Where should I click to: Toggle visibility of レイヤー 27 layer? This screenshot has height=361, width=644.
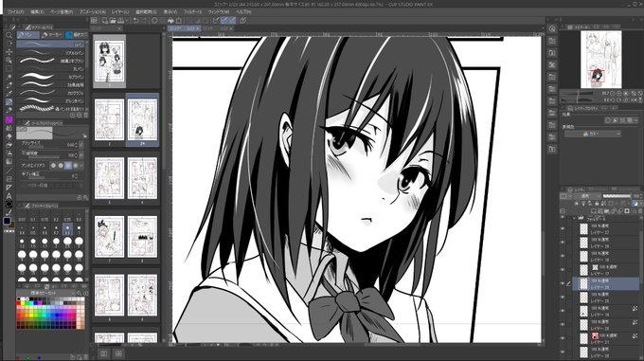563,228
